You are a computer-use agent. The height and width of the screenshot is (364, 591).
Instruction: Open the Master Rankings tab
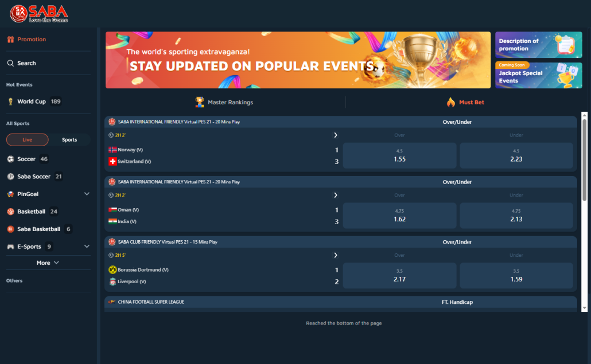[x=224, y=102]
